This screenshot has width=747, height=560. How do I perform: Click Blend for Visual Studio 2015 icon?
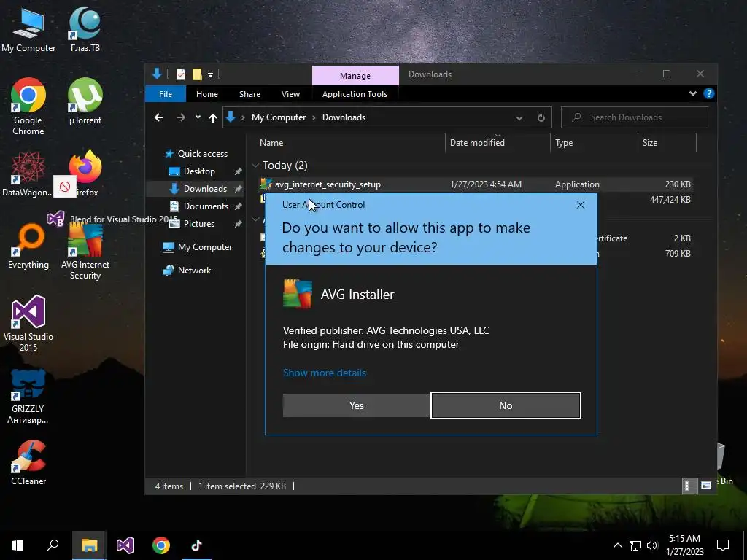(x=55, y=219)
